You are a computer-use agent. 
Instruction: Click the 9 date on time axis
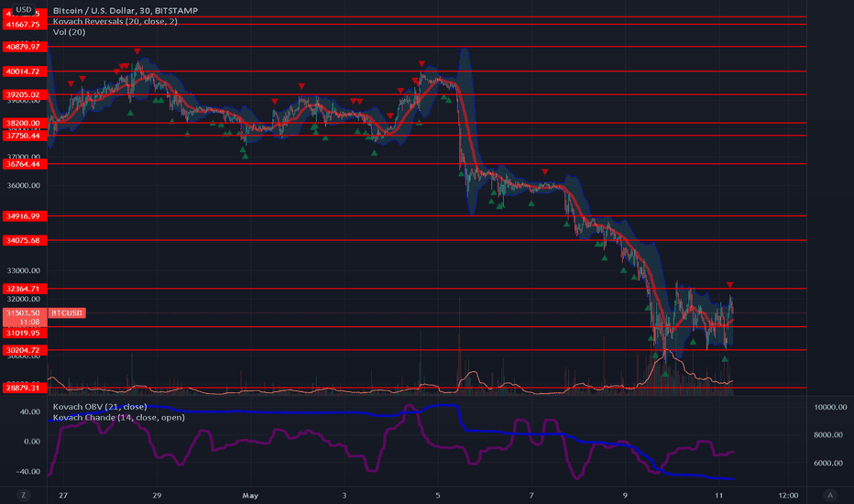coord(625,495)
